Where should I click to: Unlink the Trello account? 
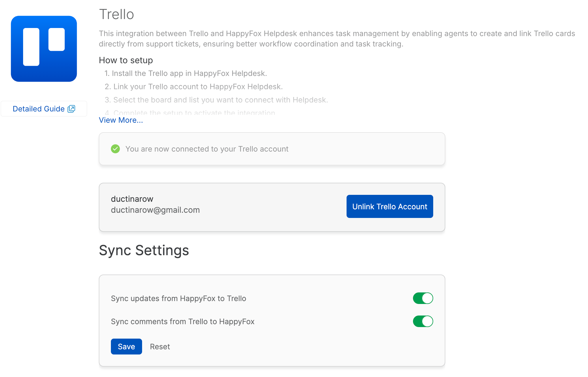pyautogui.click(x=390, y=206)
